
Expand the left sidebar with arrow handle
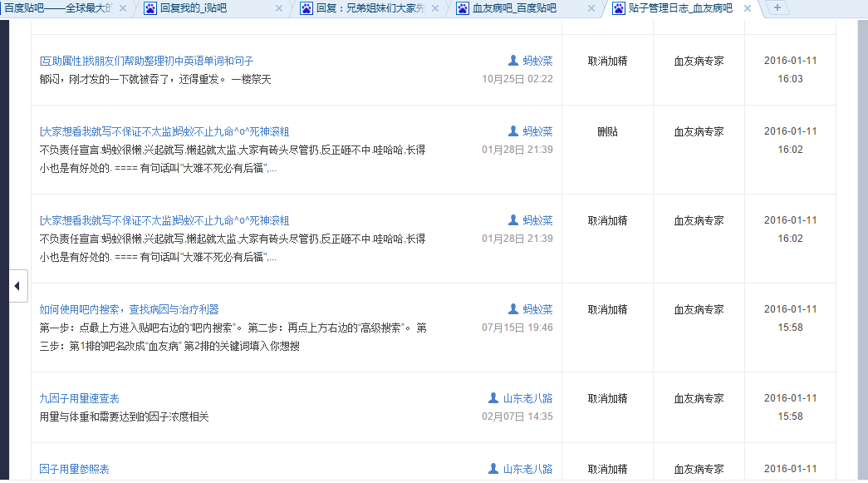point(18,286)
